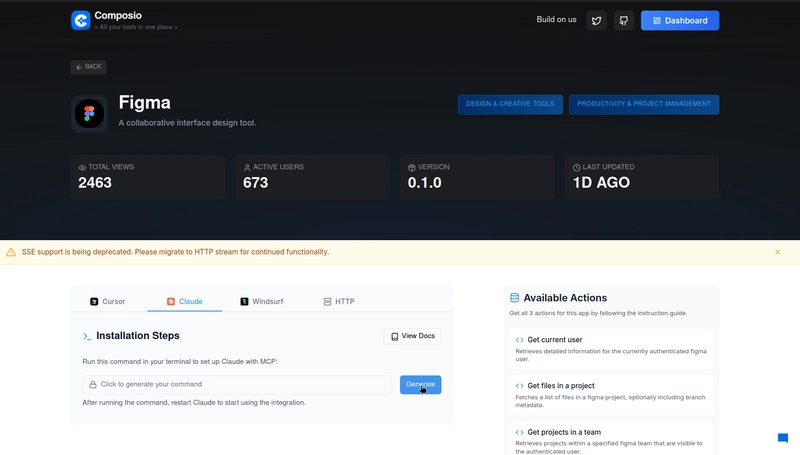Screen dimensions: 800x455
Task: Click the clock icon beside Last Updated
Action: pos(577,167)
